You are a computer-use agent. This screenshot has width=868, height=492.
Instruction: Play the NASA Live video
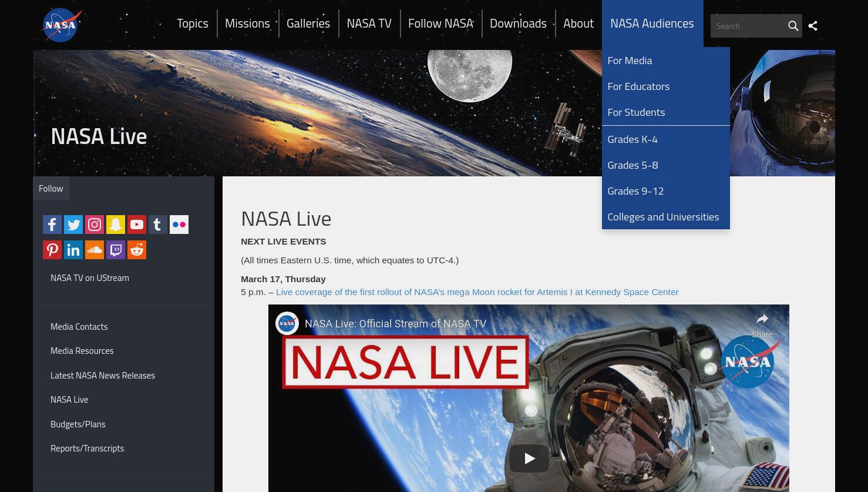click(529, 458)
